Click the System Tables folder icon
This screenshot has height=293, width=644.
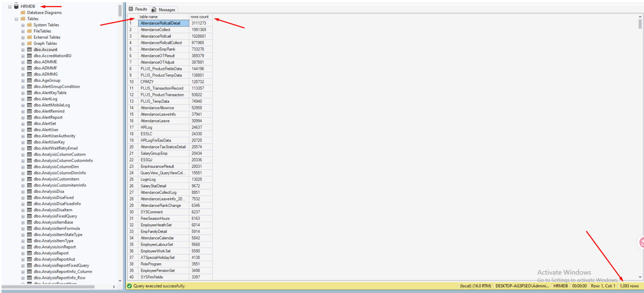(x=30, y=25)
